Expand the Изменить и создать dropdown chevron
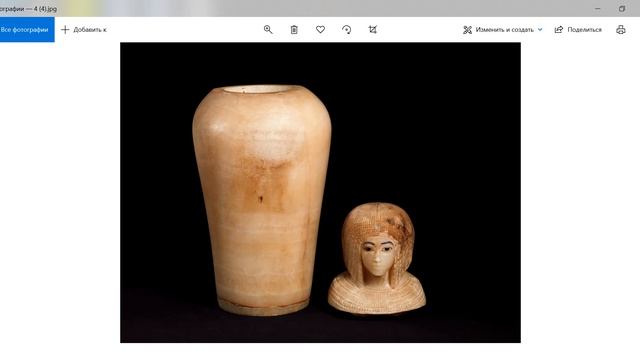 pyautogui.click(x=540, y=30)
